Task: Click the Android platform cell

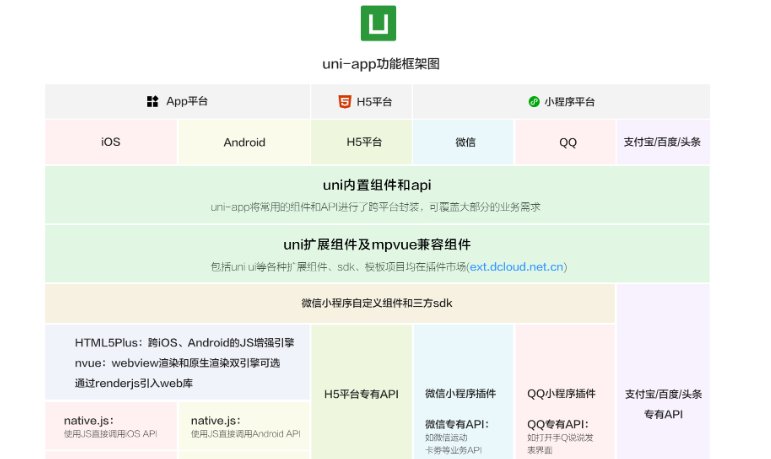Action: pos(244,142)
